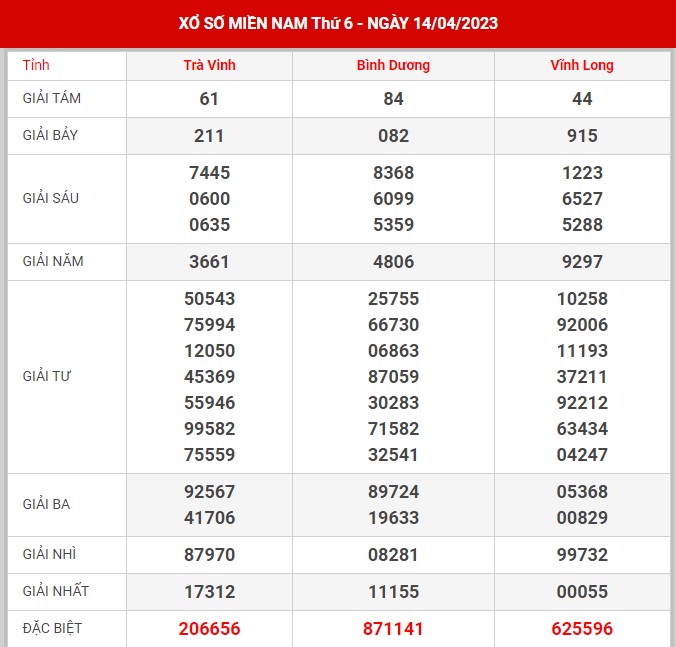Click number 5288 in Giải Sáu

pos(582,225)
